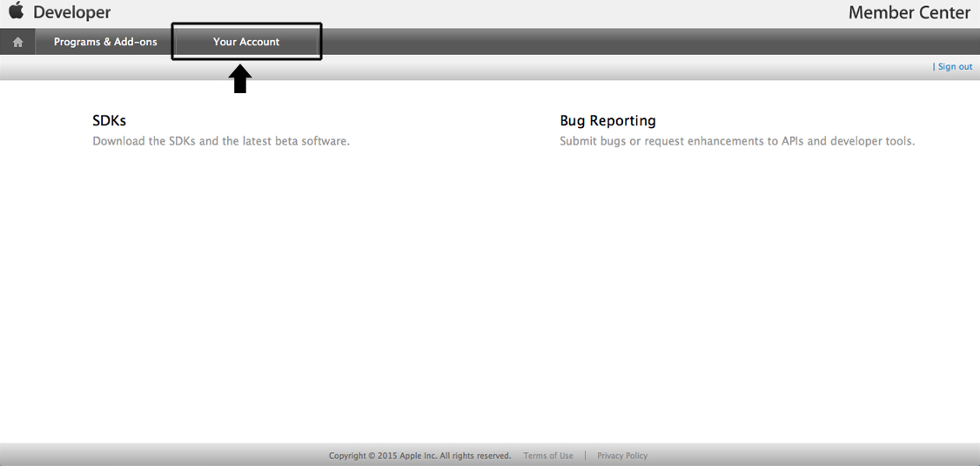Screen dimensions: 980x466
Task: Open the Programs & Add-ons tab
Action: pos(105,42)
